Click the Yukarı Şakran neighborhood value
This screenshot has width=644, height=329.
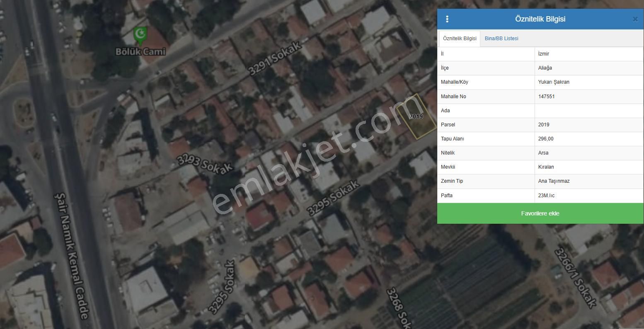tap(553, 82)
